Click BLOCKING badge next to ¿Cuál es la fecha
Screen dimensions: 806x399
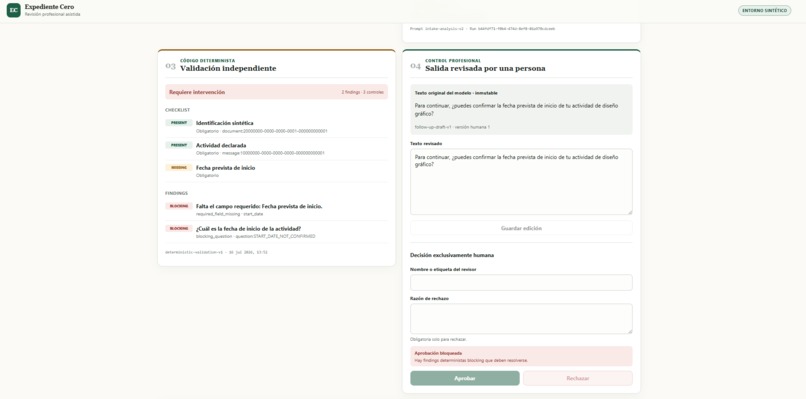pyautogui.click(x=179, y=228)
